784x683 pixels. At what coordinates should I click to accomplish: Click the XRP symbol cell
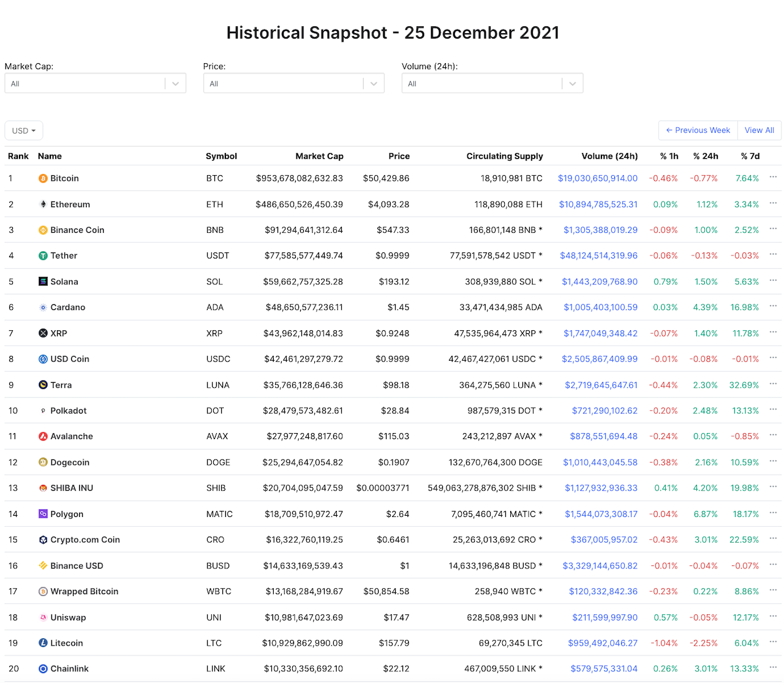(214, 333)
